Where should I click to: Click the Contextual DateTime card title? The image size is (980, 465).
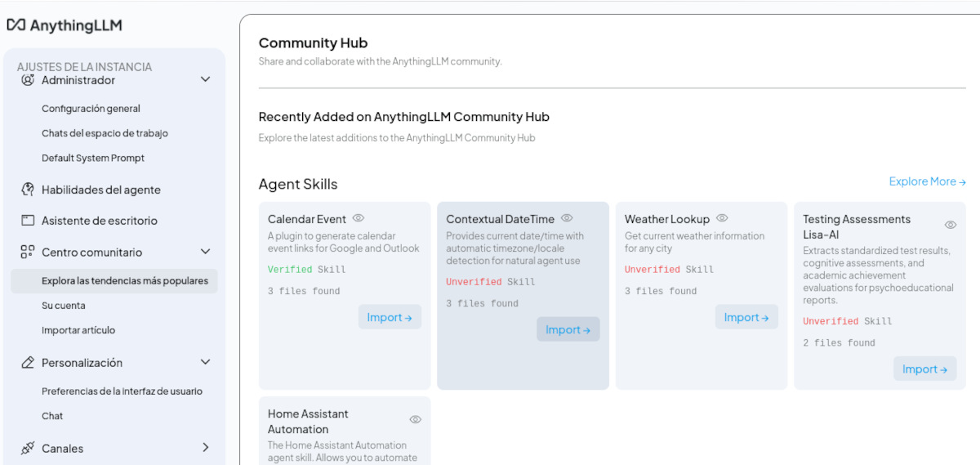click(500, 219)
